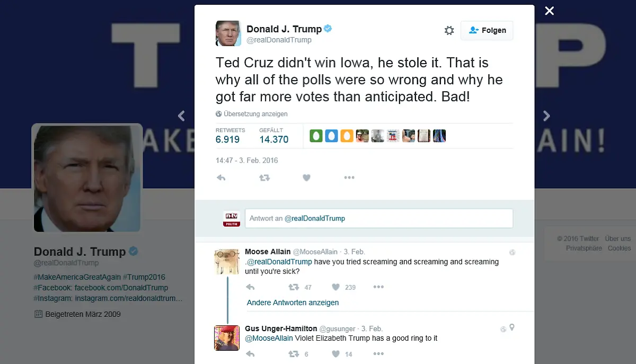The image size is (636, 364).
Task: Click the right navigation chevron
Action: pyautogui.click(x=546, y=116)
